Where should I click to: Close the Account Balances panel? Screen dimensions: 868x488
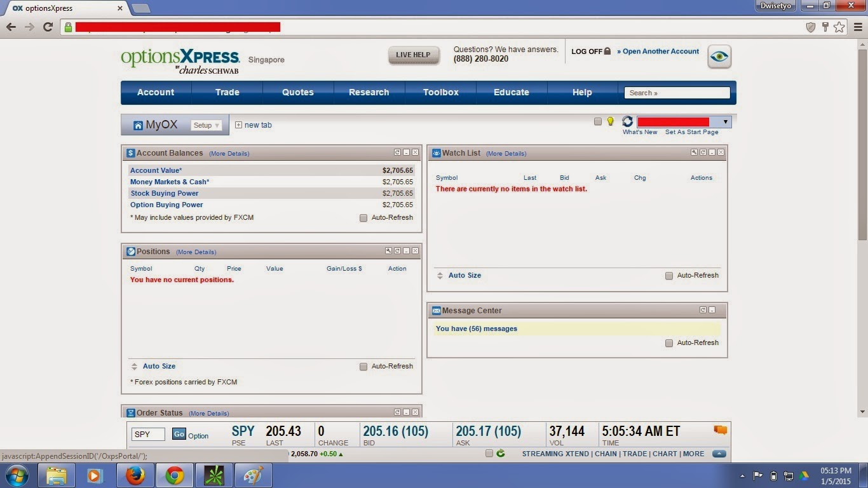point(415,152)
